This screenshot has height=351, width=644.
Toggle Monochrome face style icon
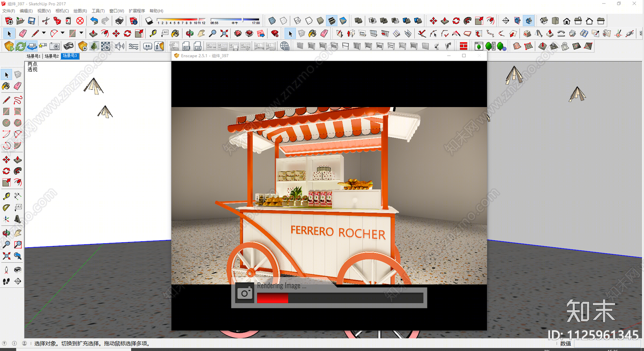343,21
